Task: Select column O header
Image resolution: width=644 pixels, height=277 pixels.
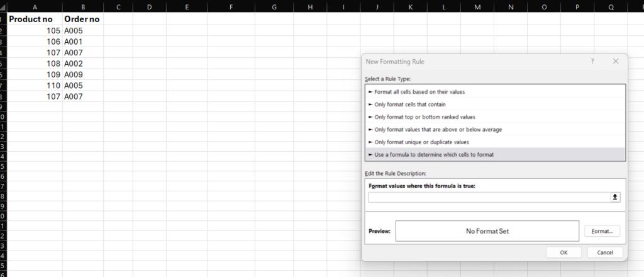Action: pos(544,6)
